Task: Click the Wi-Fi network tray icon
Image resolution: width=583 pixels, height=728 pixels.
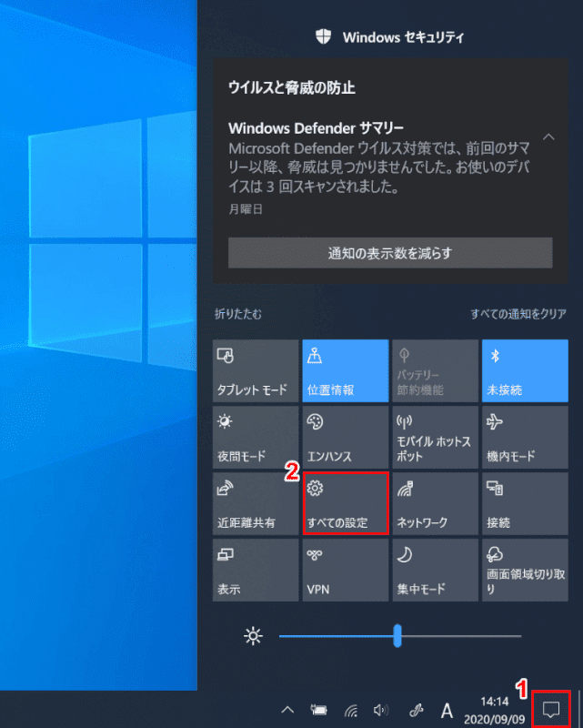Action: click(351, 710)
